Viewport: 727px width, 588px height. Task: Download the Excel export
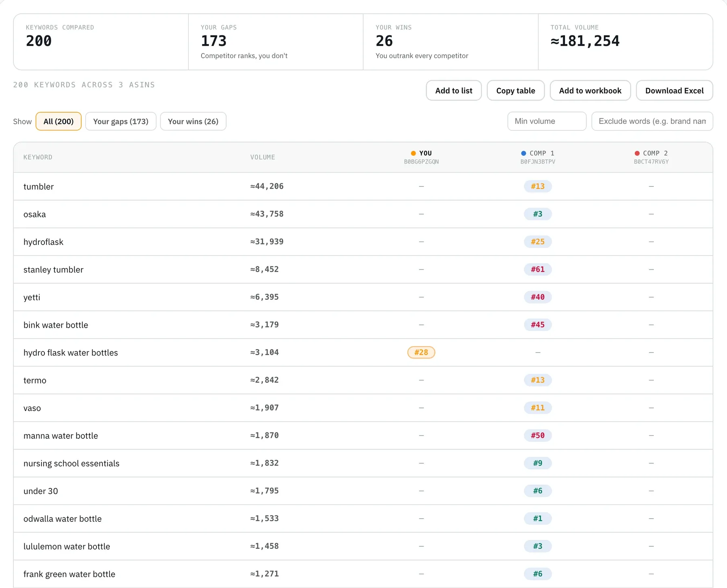[674, 90]
